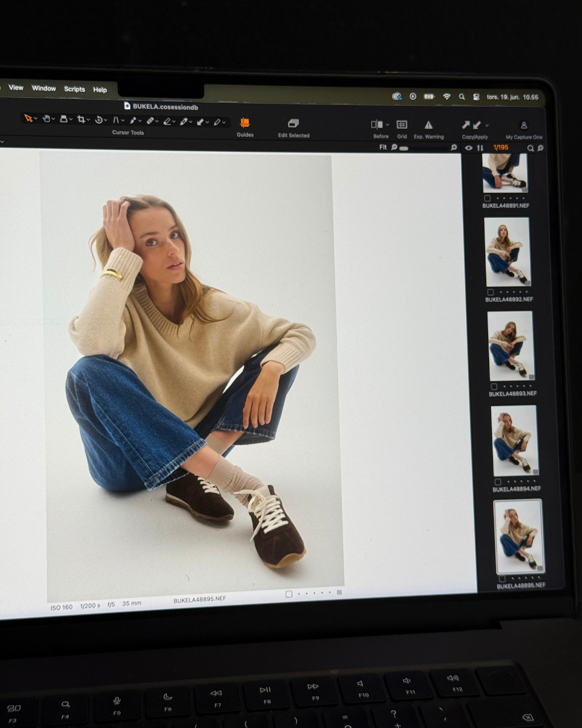Viewport: 582px width, 728px height.
Task: Open the Window menu
Action: (44, 88)
